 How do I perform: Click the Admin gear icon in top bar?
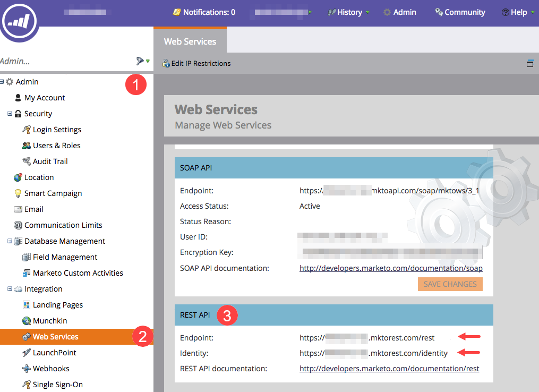tap(387, 12)
